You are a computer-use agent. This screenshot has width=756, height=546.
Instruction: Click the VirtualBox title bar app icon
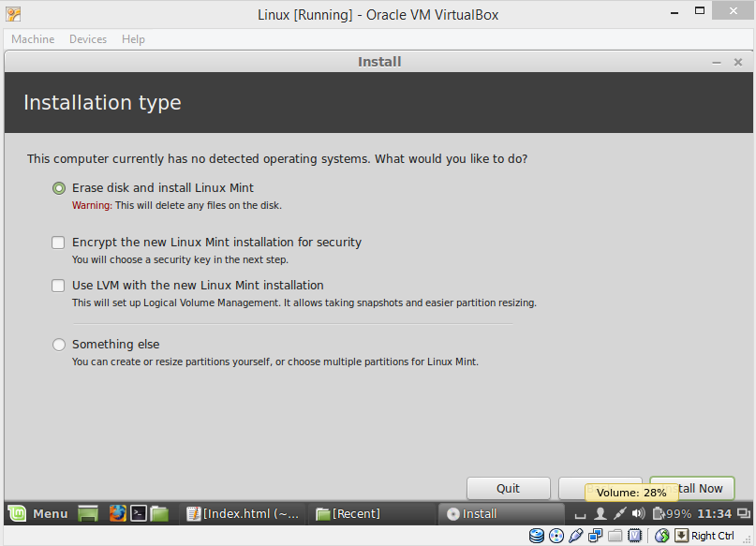[x=13, y=14]
